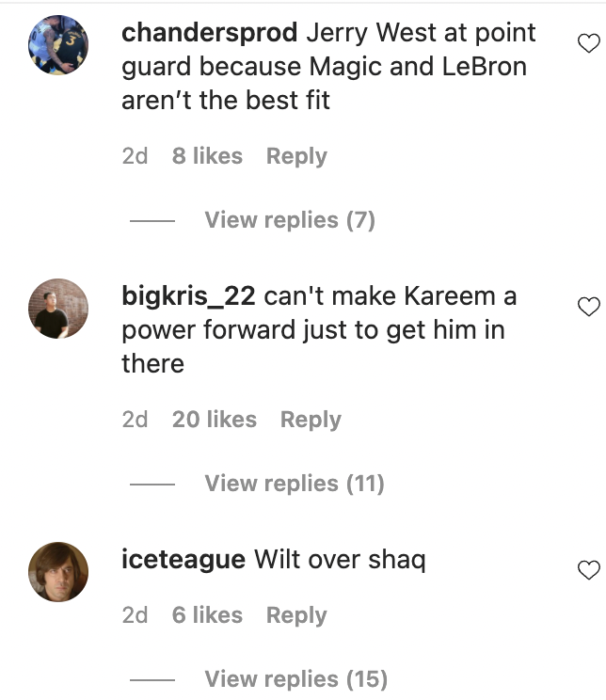View the 6 likes list
606x700 pixels.
(207, 615)
